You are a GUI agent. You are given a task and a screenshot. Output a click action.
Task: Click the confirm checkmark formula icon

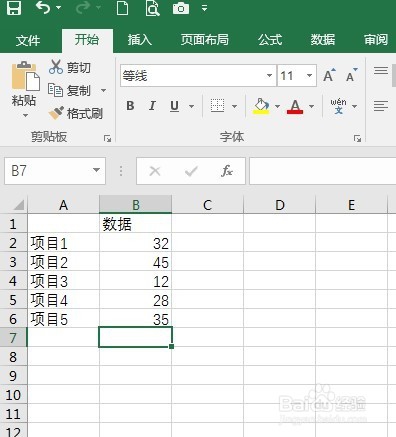click(x=191, y=171)
